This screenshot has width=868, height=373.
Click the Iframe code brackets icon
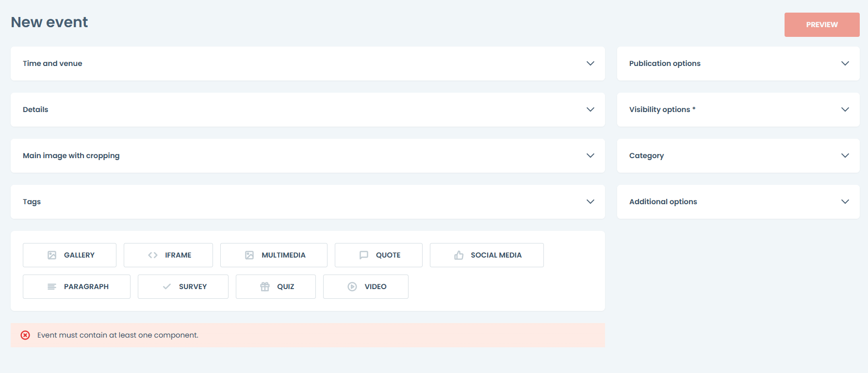tap(153, 255)
